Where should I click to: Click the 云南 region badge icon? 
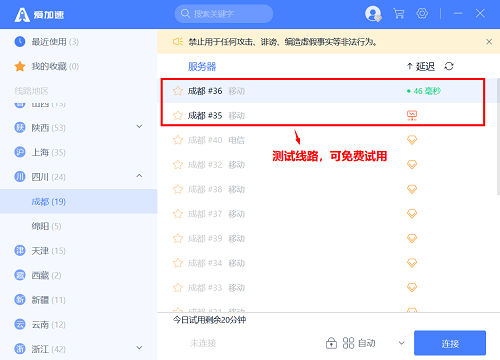[x=20, y=324]
